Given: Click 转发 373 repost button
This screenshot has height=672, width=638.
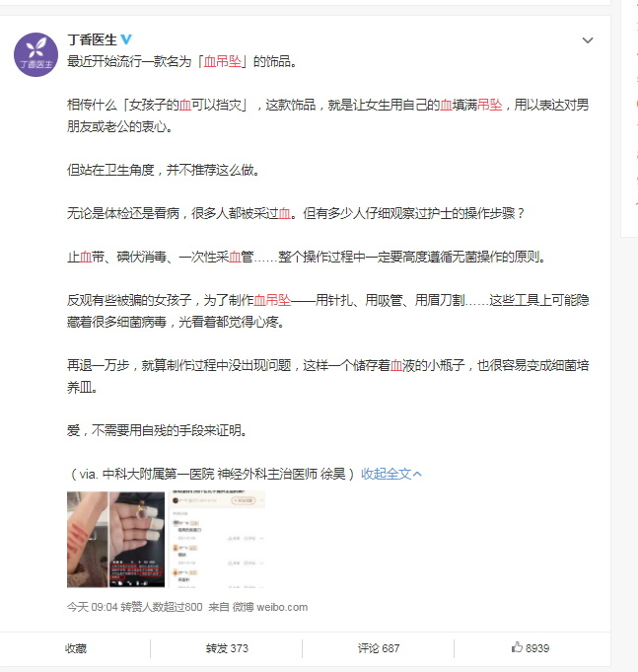Looking at the screenshot, I should [x=227, y=648].
